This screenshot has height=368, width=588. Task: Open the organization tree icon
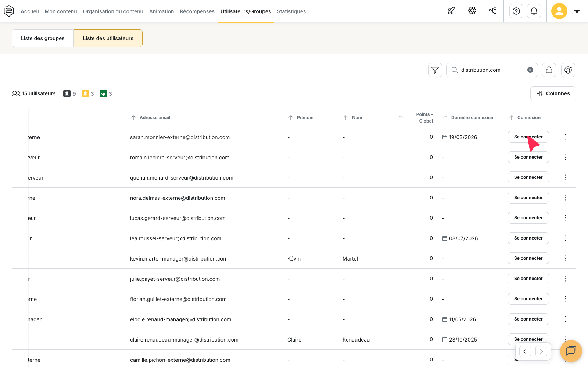[x=493, y=11]
